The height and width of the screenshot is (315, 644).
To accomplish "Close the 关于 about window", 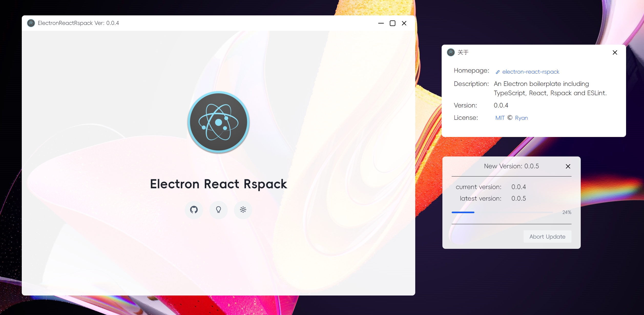I will (x=615, y=52).
